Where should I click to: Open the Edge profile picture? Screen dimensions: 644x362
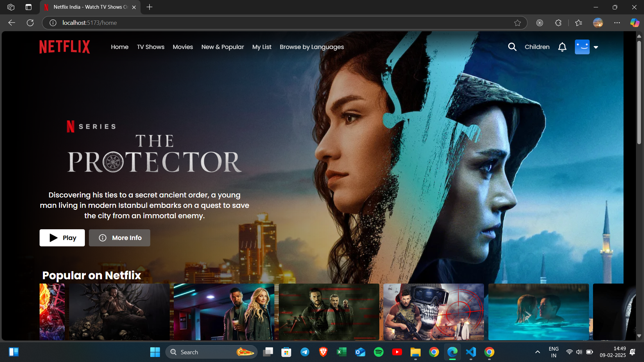(x=598, y=23)
